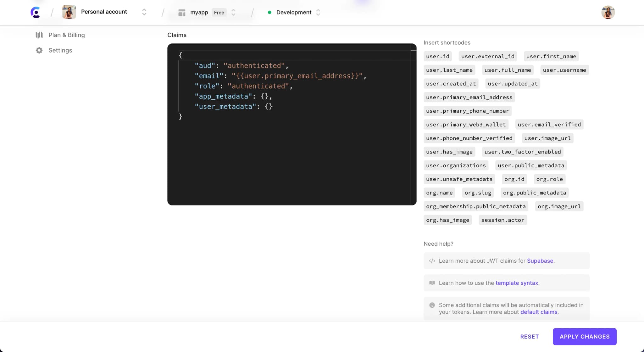Click the default claims info link
This screenshot has width=644, height=352.
tap(539, 312)
